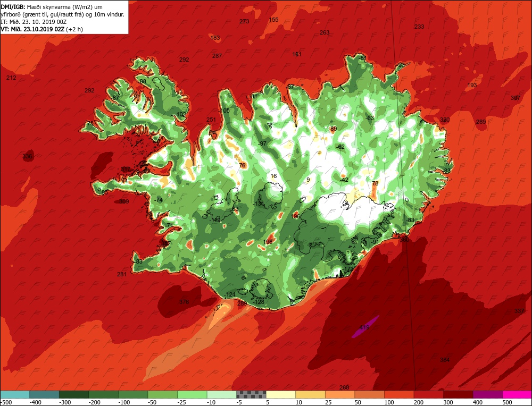This screenshot has width=532, height=406.
Task: Click the -102 value in the Westfjords
Action: pos(180,115)
